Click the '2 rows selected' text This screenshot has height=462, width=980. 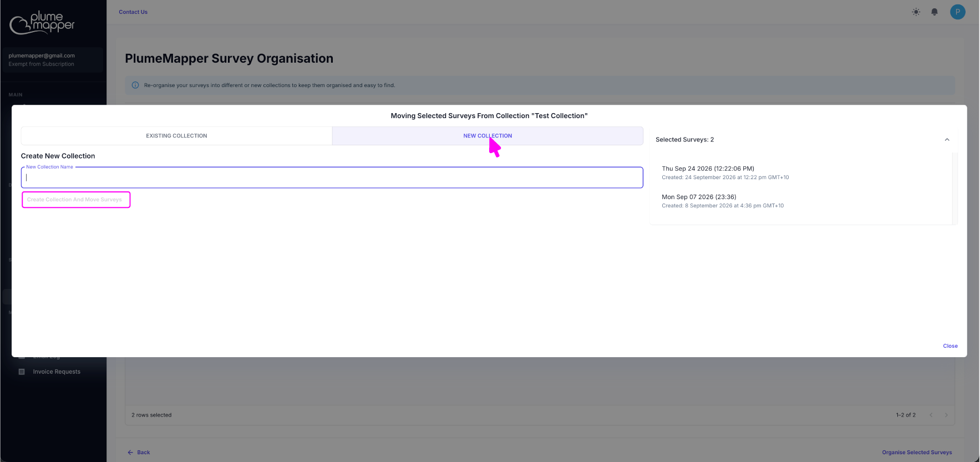[x=151, y=415]
